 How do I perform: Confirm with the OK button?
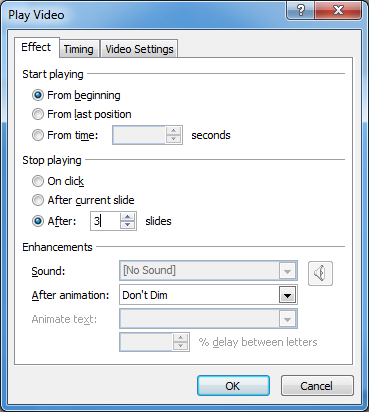point(233,386)
